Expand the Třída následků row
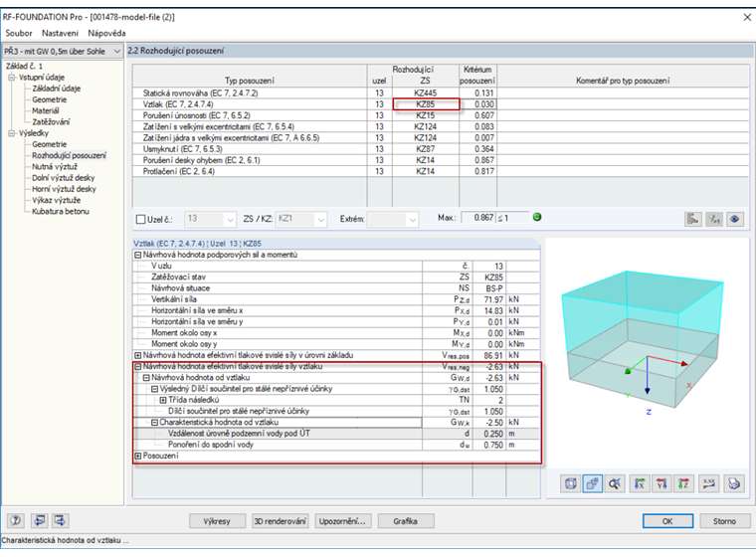Image resolution: width=756 pixels, height=557 pixels. coord(163,400)
